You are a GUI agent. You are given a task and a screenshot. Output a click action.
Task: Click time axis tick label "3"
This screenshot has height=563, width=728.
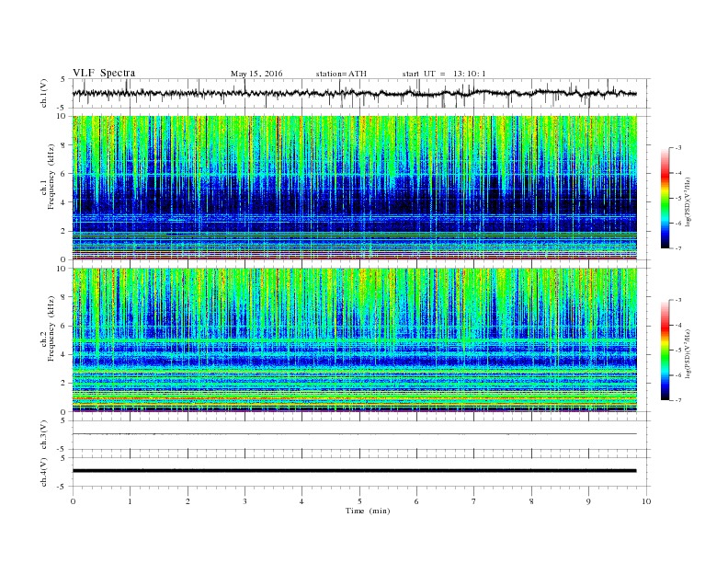click(x=245, y=501)
